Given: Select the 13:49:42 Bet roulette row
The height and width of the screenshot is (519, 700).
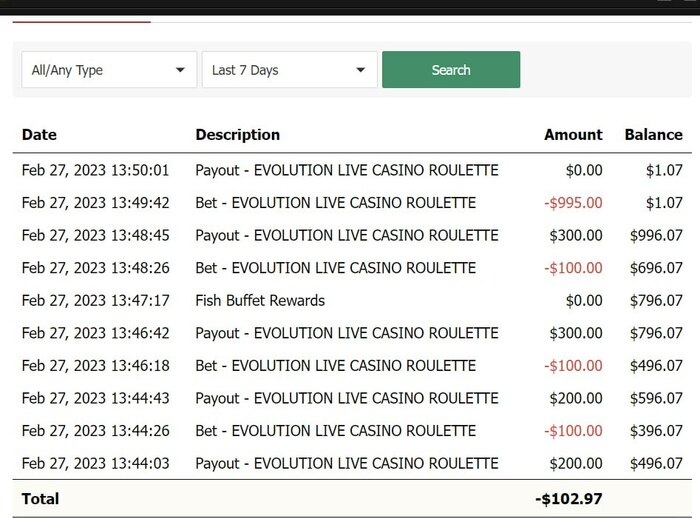Looking at the screenshot, I should pyautogui.click(x=335, y=203).
